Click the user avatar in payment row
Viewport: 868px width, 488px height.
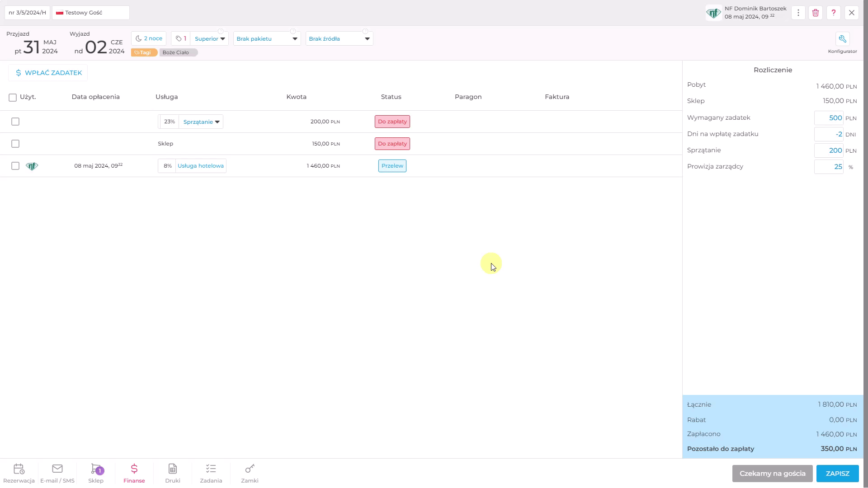[x=32, y=166]
